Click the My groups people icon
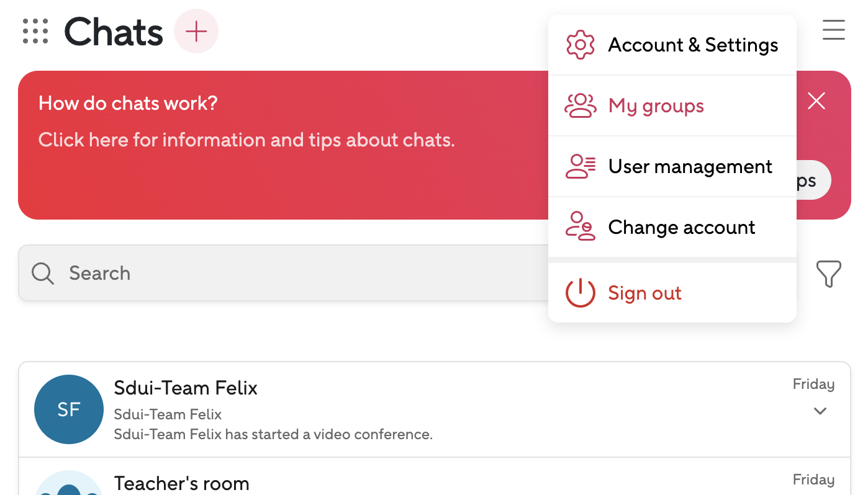The image size is (868, 495). [x=581, y=105]
